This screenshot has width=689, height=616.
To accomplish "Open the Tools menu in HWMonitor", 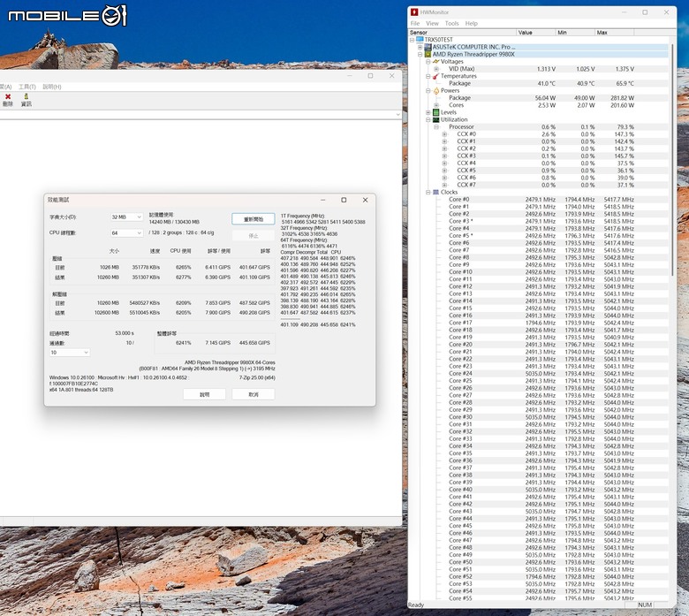I will tap(451, 23).
